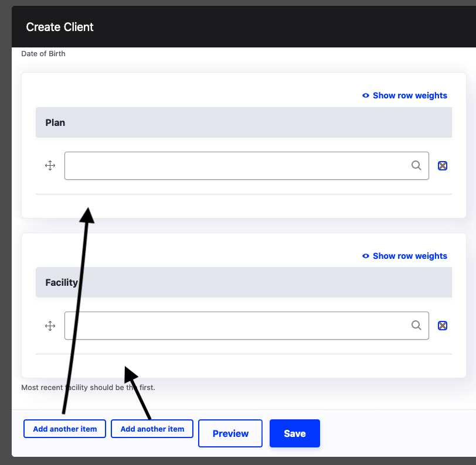Screen dimensions: 476x465
Task: Save the new client
Action: (294, 433)
